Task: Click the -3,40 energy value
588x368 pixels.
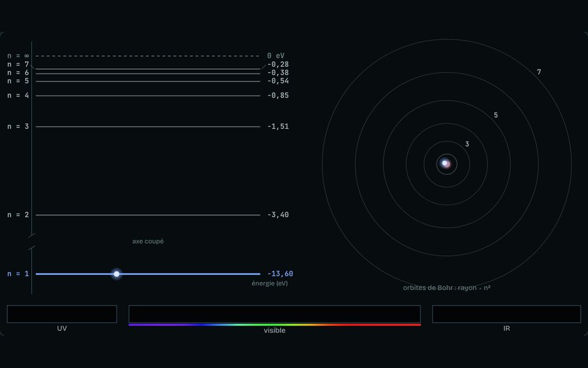Action: (x=278, y=215)
